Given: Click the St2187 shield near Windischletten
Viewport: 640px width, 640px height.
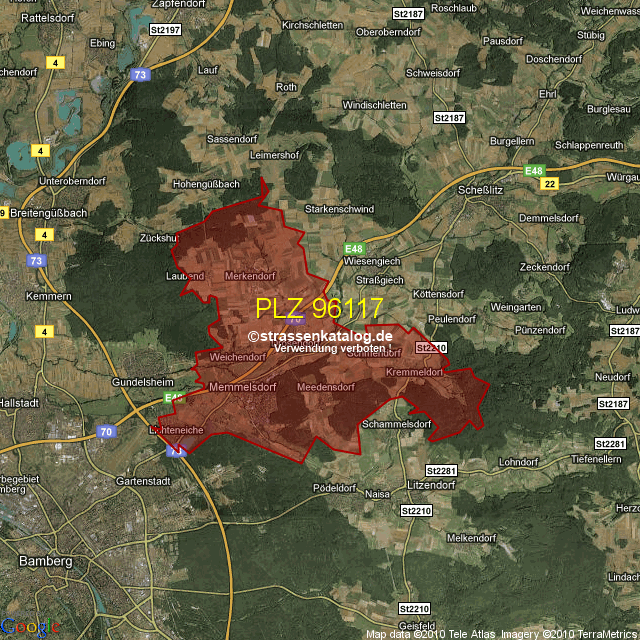Looking at the screenshot, I should coord(449,118).
